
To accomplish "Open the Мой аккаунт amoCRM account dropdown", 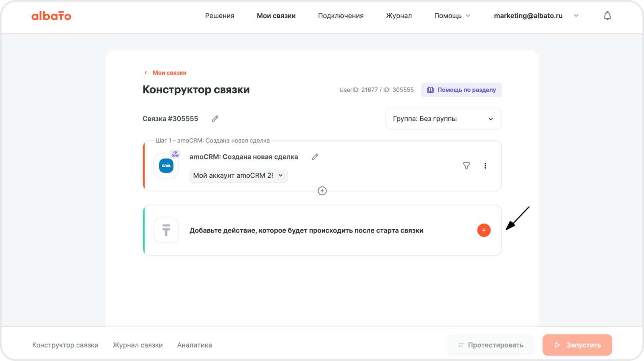I will tap(238, 175).
